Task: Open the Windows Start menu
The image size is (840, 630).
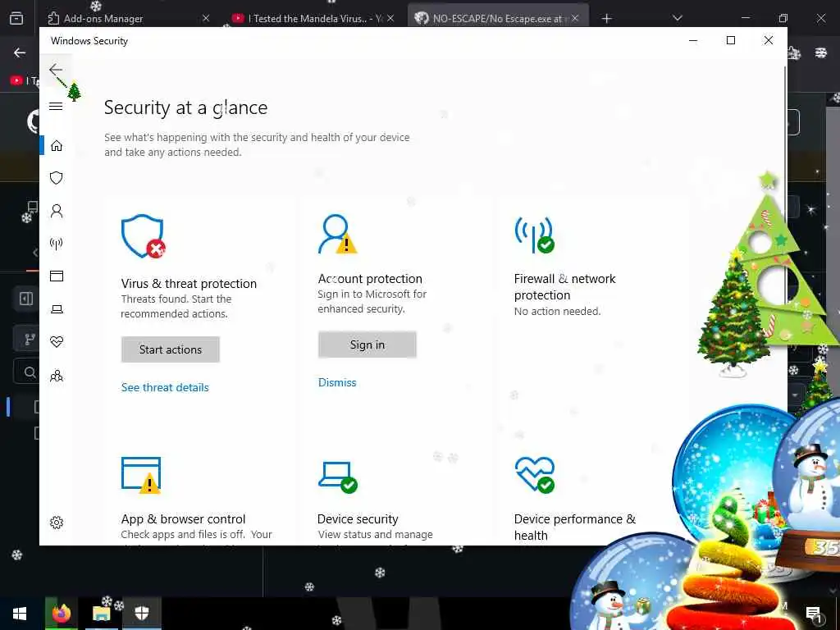Action: coord(20,614)
